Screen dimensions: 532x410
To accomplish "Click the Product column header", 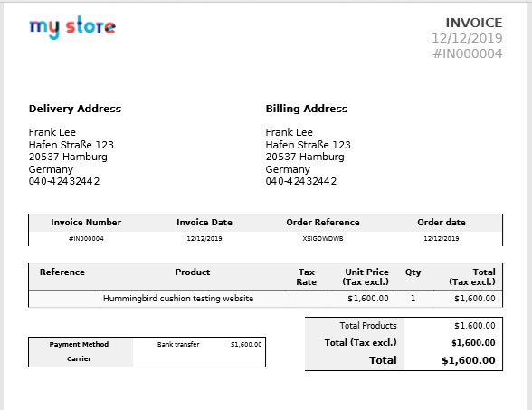I will pos(193,272).
